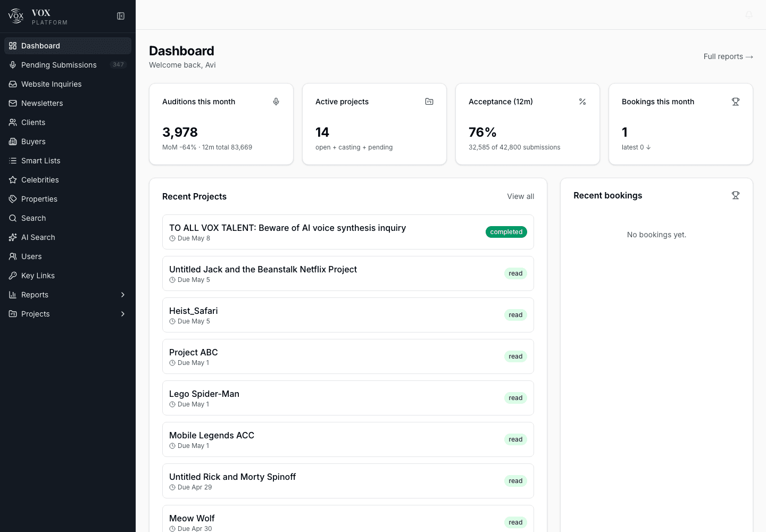766x532 pixels.
Task: Open Full reports link
Action: (x=728, y=56)
